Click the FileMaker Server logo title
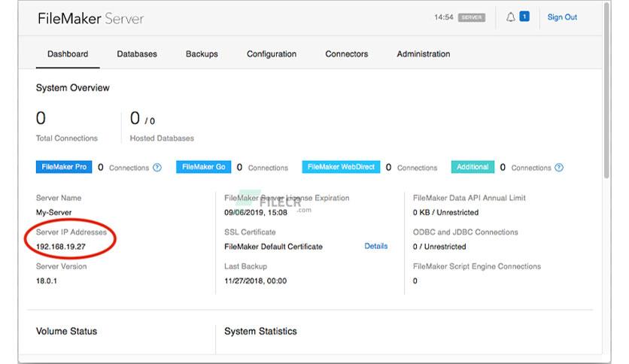629x364 pixels. pos(90,19)
